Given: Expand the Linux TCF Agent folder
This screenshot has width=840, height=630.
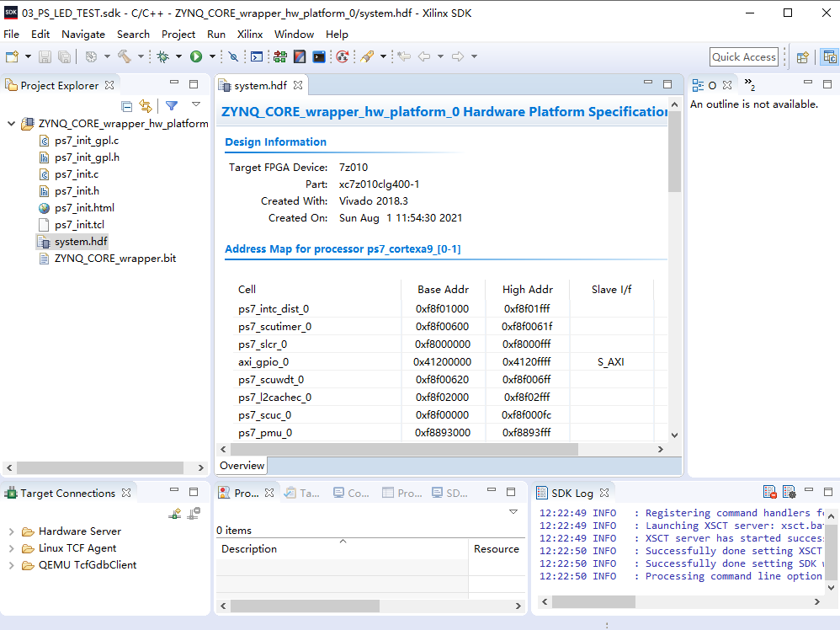Looking at the screenshot, I should point(11,548).
